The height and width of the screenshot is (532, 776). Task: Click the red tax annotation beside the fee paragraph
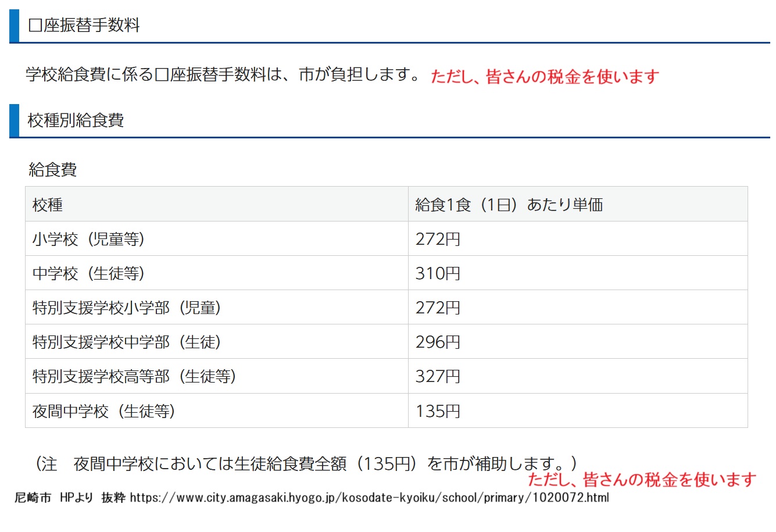coord(545,76)
